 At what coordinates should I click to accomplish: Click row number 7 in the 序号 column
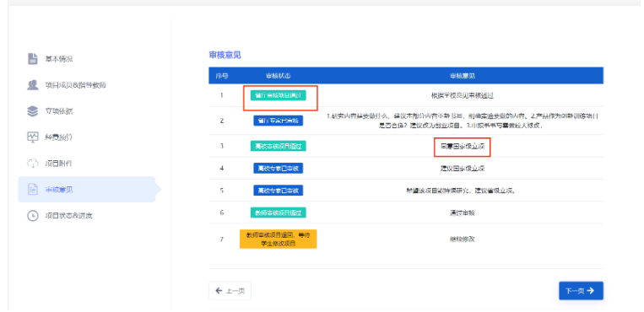coord(222,239)
